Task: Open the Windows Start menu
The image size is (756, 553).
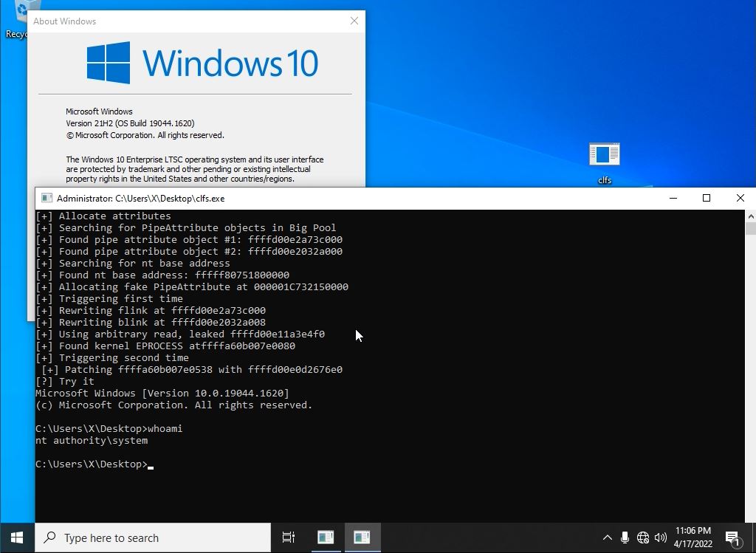Action: (x=16, y=537)
